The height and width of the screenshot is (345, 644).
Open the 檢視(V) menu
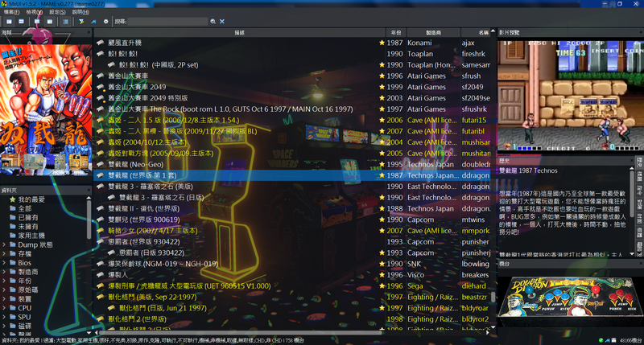coord(34,12)
